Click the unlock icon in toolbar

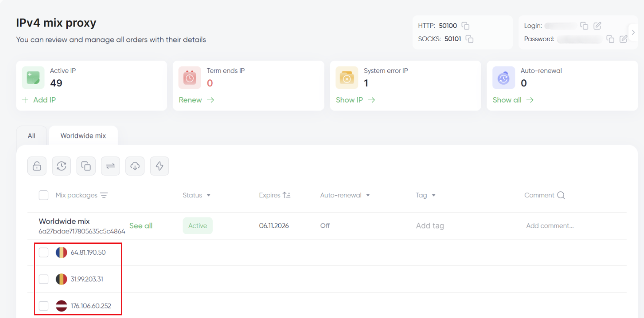point(37,166)
